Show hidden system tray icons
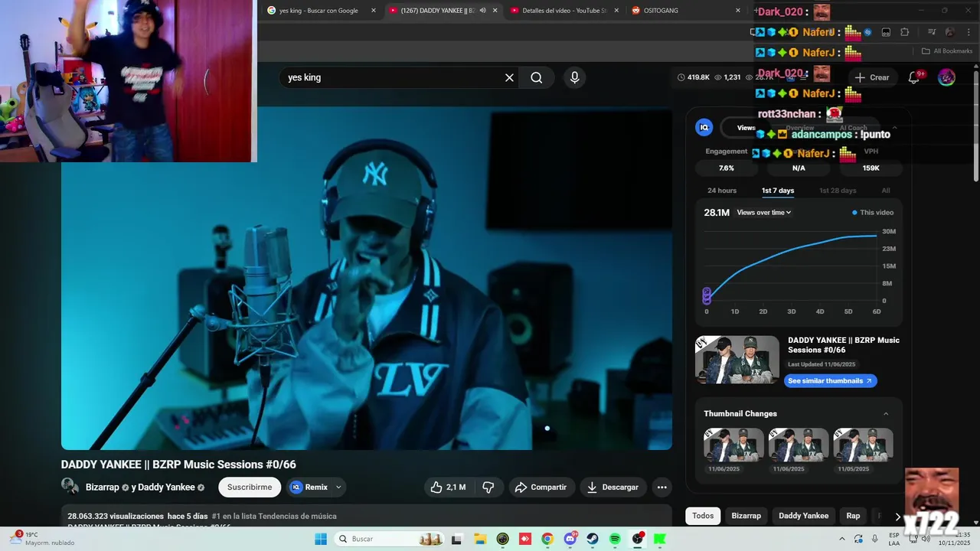The image size is (980, 551). [842, 539]
